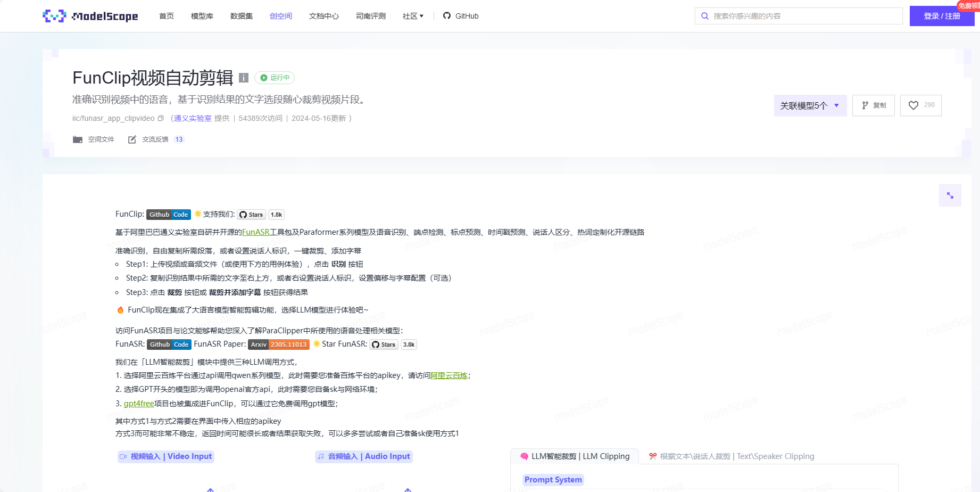Open 数据集 navigation item

pos(242,16)
